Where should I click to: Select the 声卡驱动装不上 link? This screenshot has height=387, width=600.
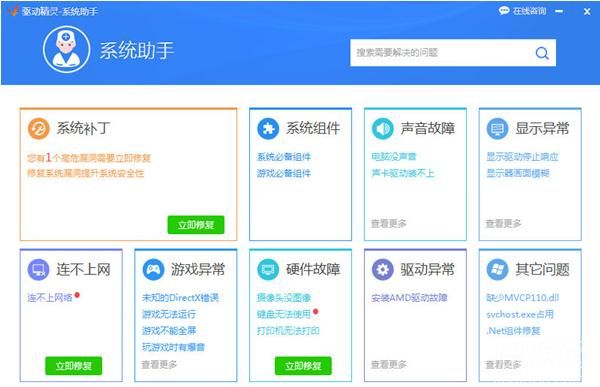(403, 173)
